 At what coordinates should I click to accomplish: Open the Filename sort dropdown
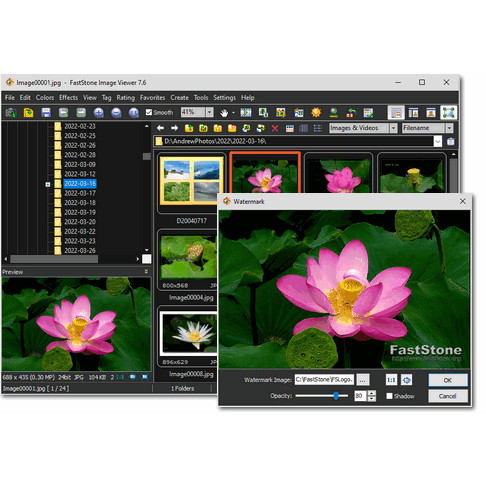point(449,128)
